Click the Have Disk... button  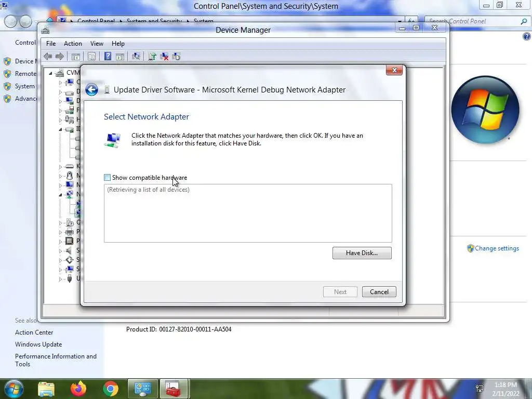pos(362,253)
